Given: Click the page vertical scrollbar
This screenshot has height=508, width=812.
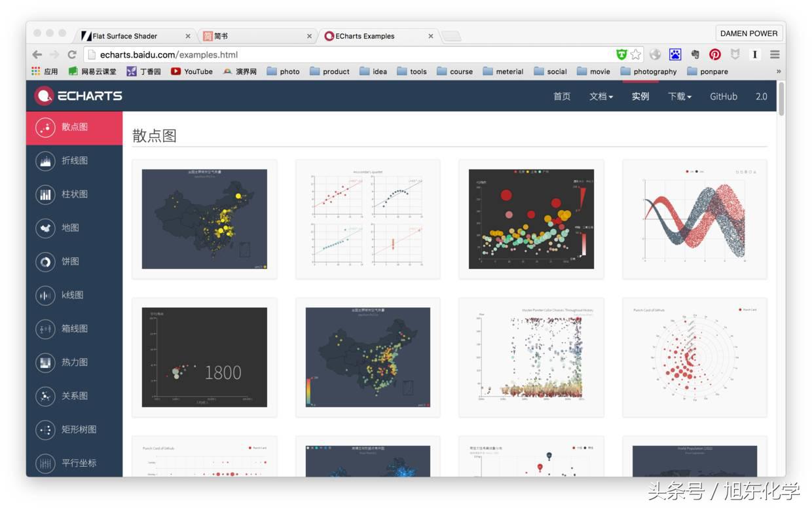Looking at the screenshot, I should coord(781,98).
